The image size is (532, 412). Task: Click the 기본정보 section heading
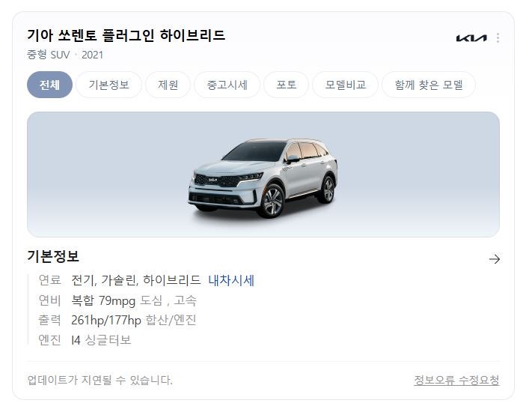(x=53, y=256)
